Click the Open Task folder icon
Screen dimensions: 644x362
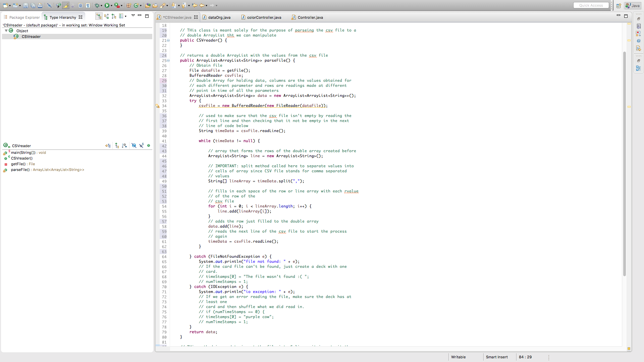[x=155, y=5]
